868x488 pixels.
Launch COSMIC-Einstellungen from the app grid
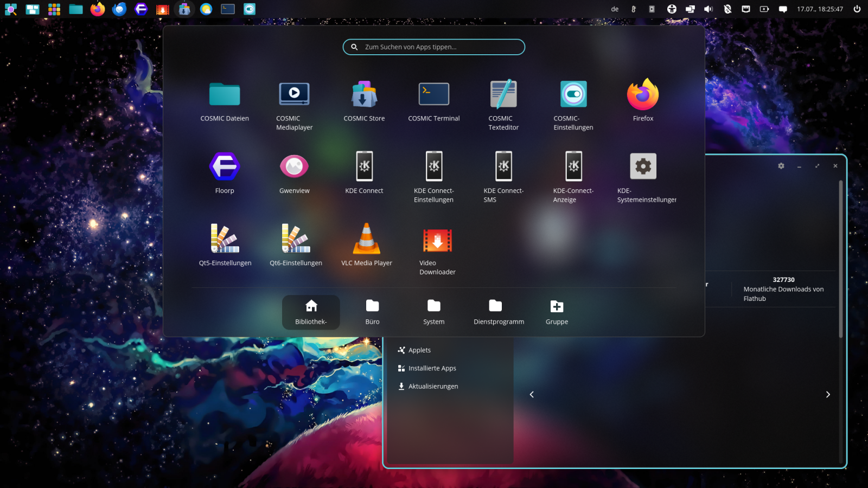573,106
